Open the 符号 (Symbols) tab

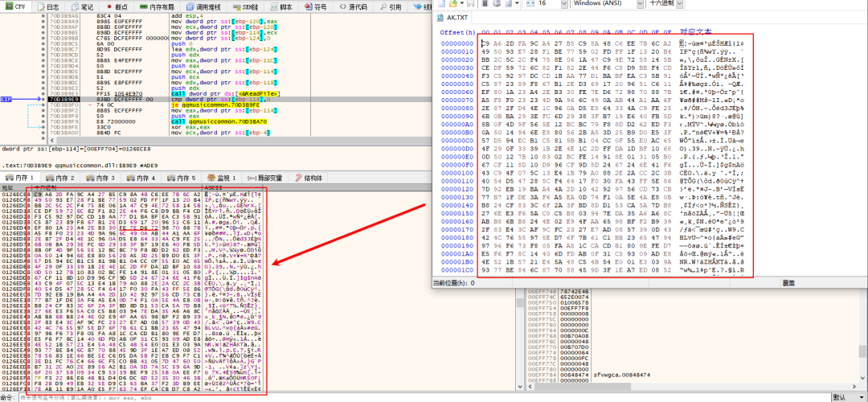[315, 7]
